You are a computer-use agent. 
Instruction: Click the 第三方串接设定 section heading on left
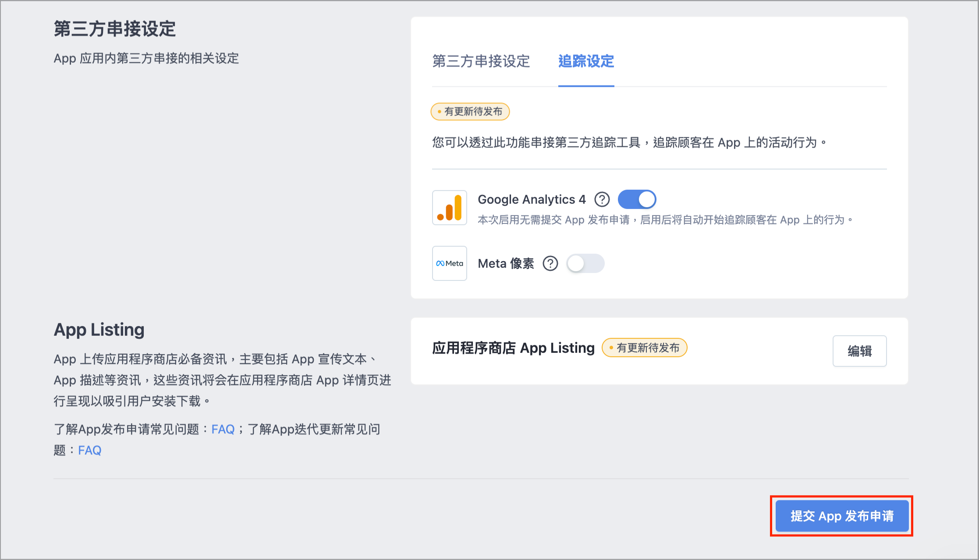pos(115,29)
